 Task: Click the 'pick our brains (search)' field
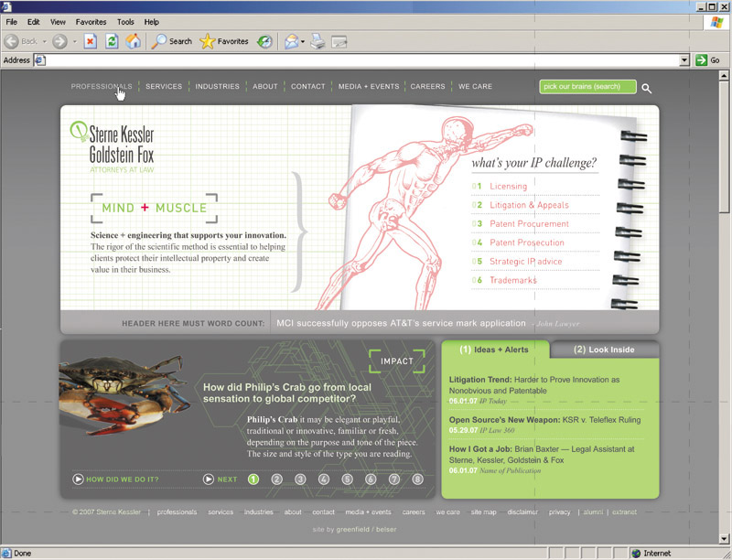pos(587,87)
